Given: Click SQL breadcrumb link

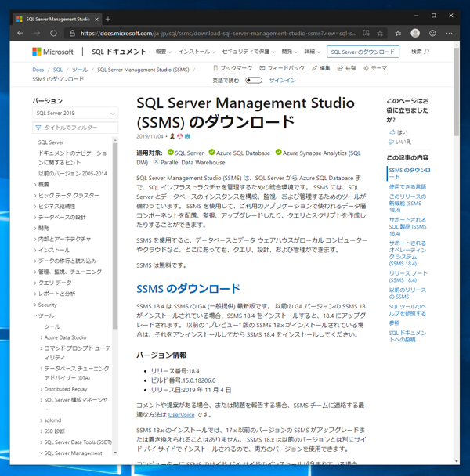Looking at the screenshot, I should (x=58, y=70).
